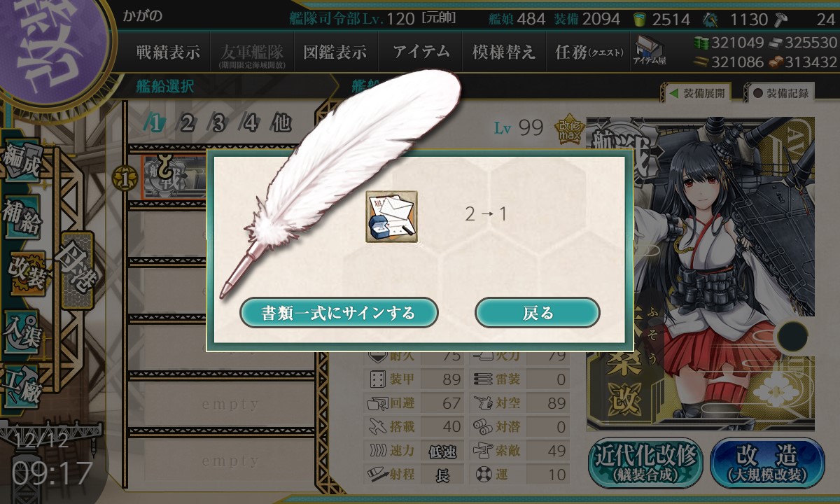This screenshot has height=504, width=840.
Task: Open the 他 other ships tab
Action: (x=281, y=124)
